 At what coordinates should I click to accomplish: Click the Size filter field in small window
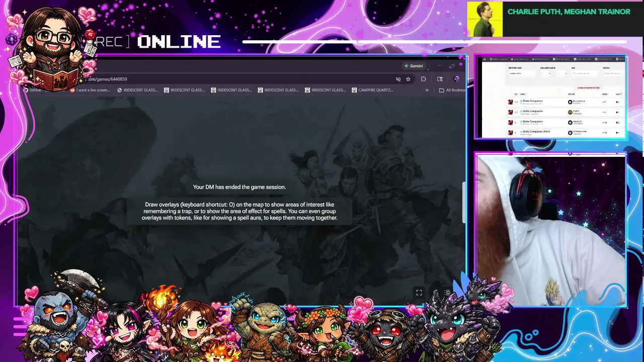pos(584,73)
